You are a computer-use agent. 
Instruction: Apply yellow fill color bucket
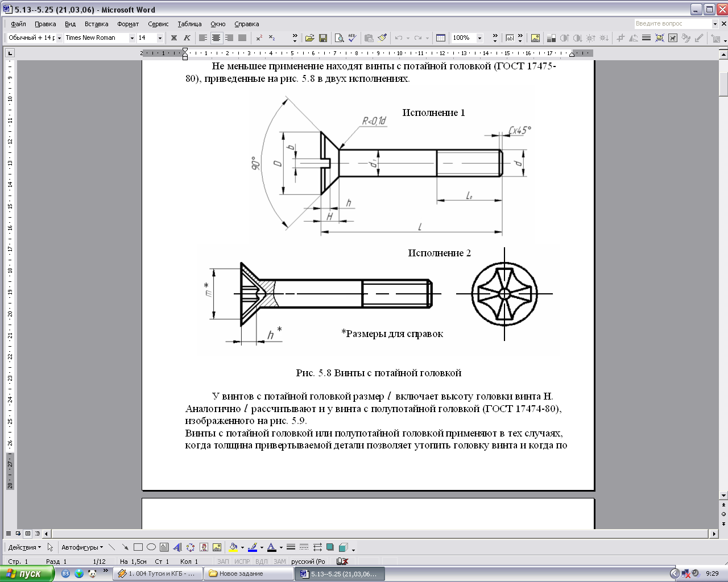(x=233, y=547)
